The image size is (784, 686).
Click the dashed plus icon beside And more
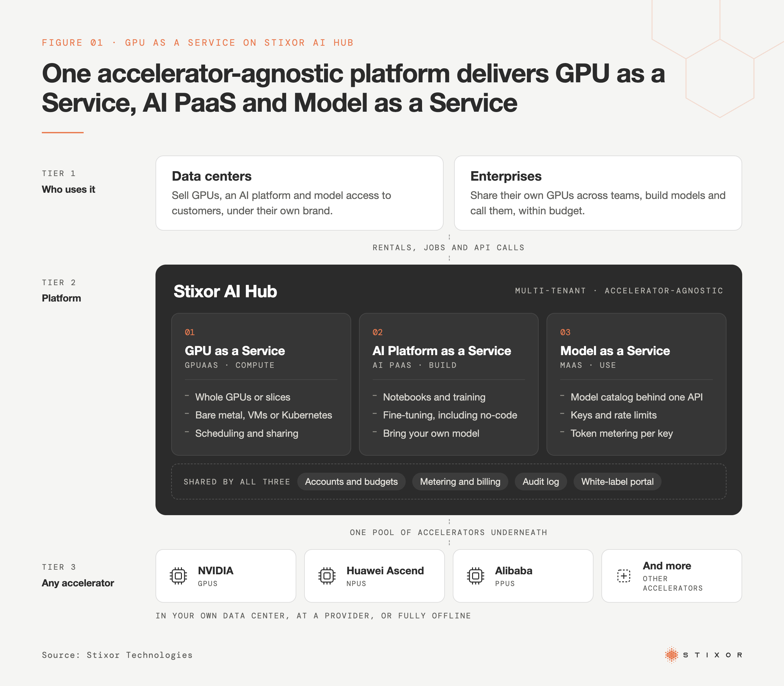click(624, 576)
